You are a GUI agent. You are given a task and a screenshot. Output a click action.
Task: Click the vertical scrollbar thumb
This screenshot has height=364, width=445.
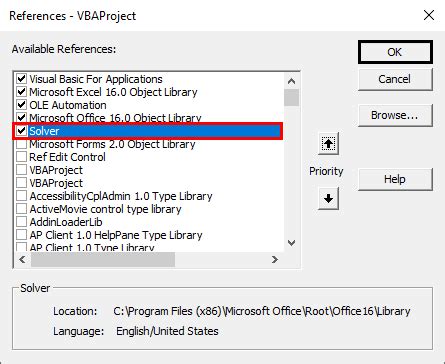click(x=292, y=97)
